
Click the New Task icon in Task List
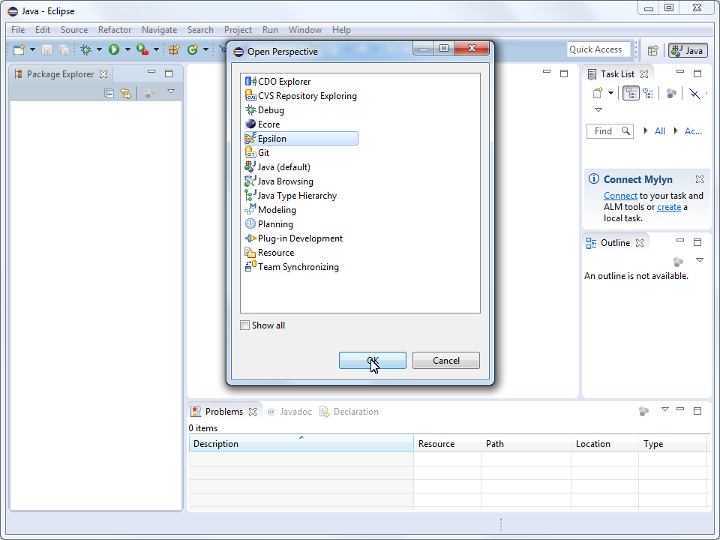click(x=597, y=93)
